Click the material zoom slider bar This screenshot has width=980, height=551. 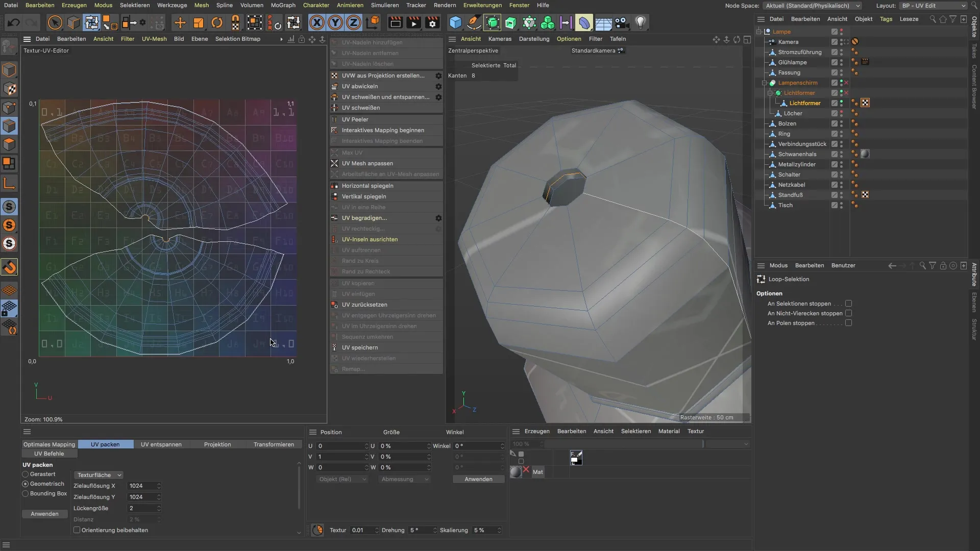click(x=624, y=444)
